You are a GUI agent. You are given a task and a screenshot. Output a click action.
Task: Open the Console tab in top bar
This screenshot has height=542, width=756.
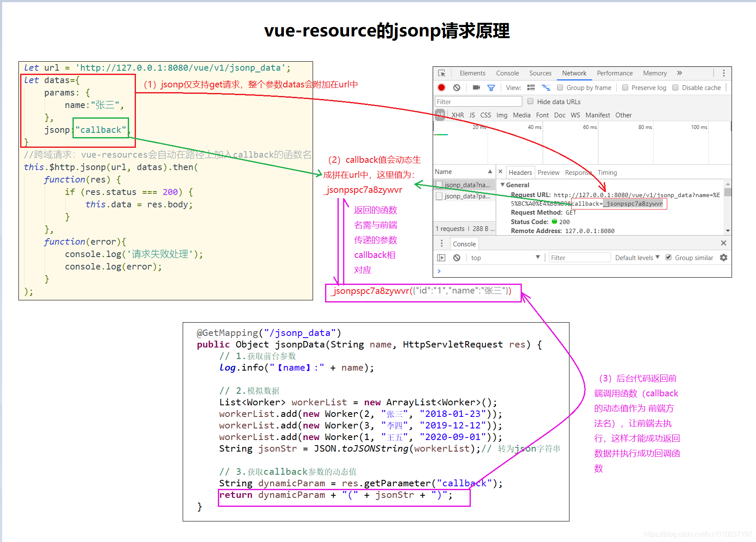coord(507,73)
